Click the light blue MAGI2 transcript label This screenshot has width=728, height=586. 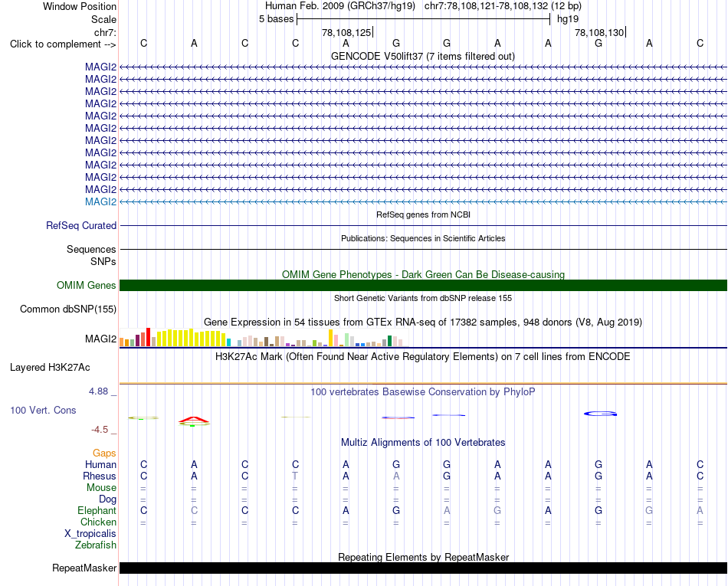tap(100, 201)
